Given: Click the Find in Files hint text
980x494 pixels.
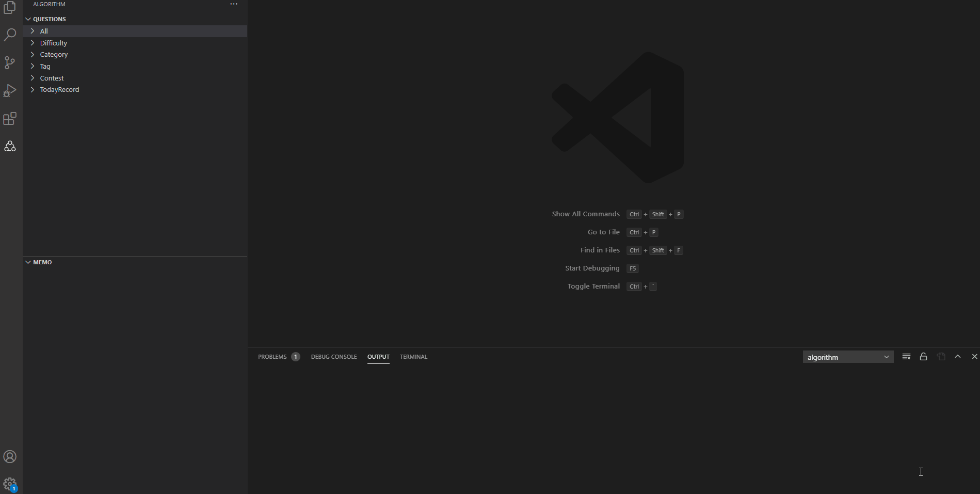Looking at the screenshot, I should coord(600,250).
